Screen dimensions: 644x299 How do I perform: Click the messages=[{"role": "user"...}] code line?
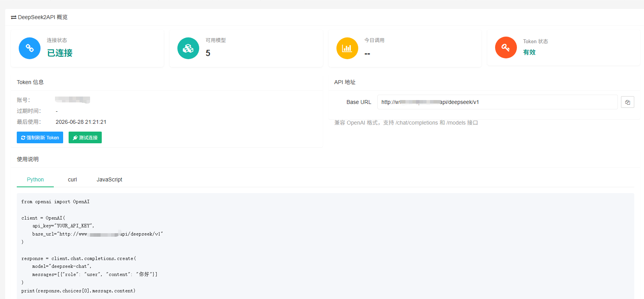click(x=95, y=274)
